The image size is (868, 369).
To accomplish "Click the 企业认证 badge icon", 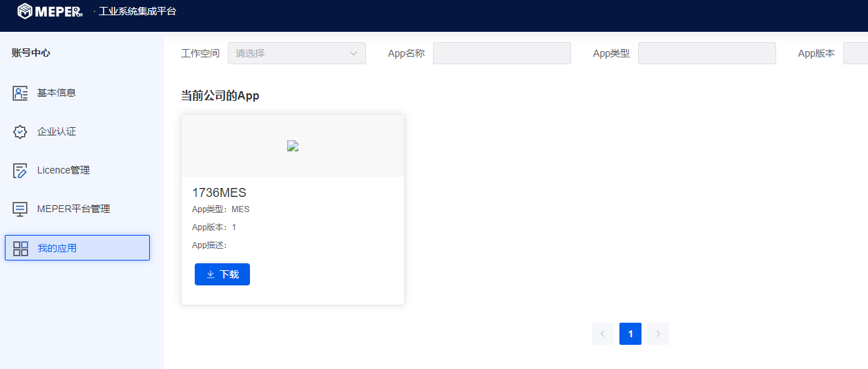I will point(20,132).
